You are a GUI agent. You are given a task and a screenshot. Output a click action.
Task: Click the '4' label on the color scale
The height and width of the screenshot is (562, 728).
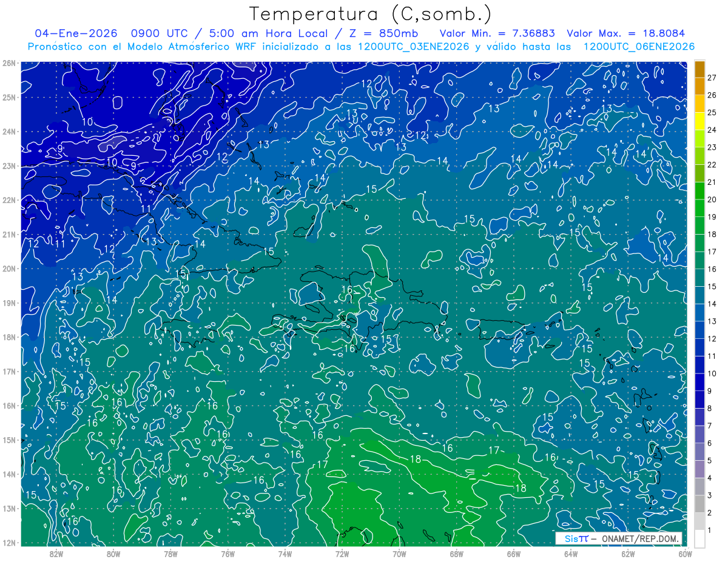(x=710, y=478)
